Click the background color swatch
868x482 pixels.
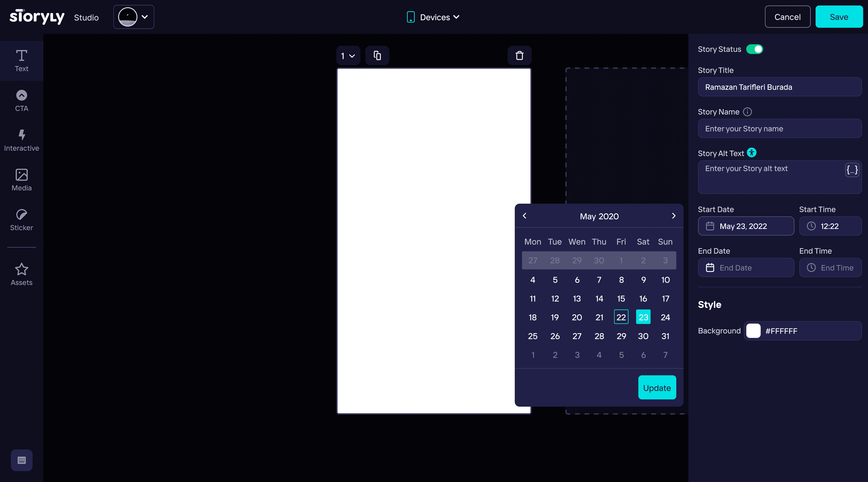(x=753, y=331)
